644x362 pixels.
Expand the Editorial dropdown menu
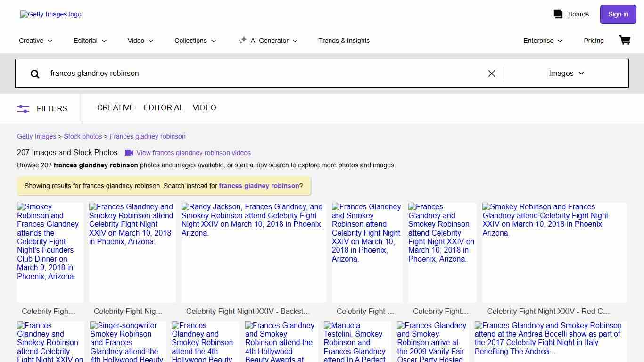tap(90, 41)
